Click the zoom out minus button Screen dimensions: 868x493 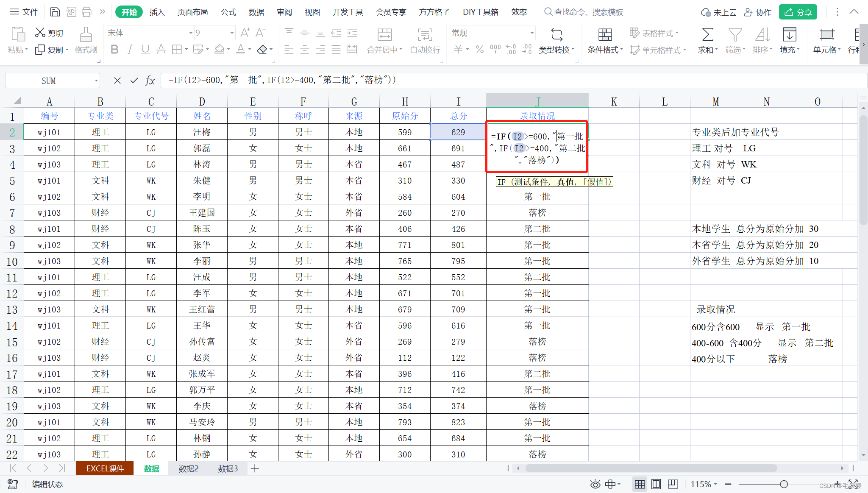[x=728, y=484]
